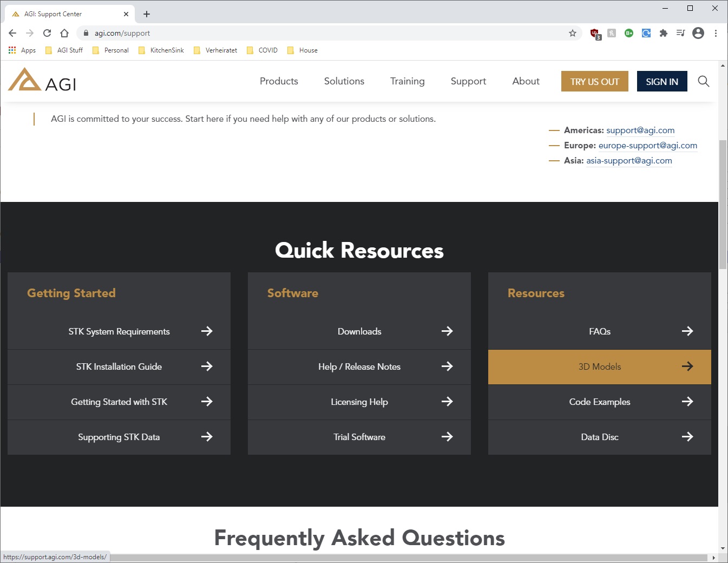Image resolution: width=728 pixels, height=563 pixels.
Task: Reload the page with refresh icon
Action: [47, 33]
